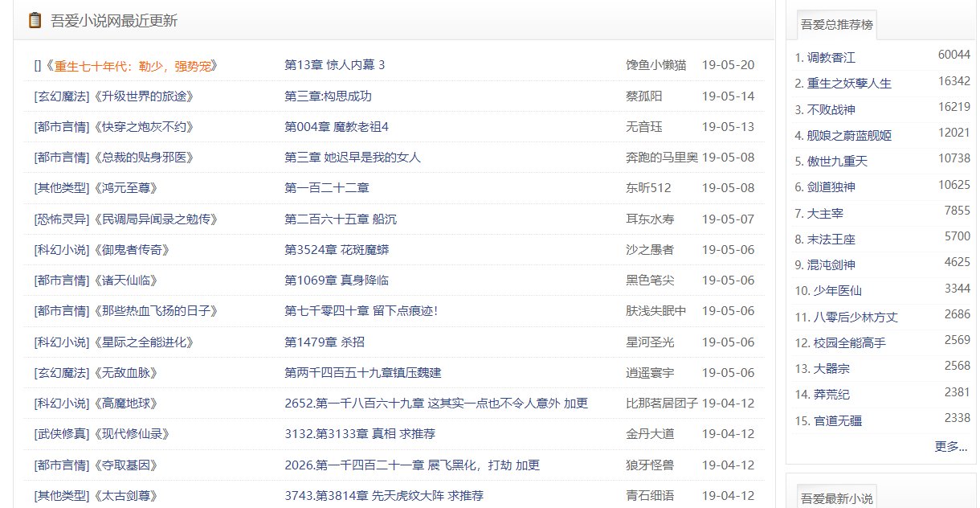980x508 pixels.
Task: Open ranked novel 大主宰
Action: (825, 213)
